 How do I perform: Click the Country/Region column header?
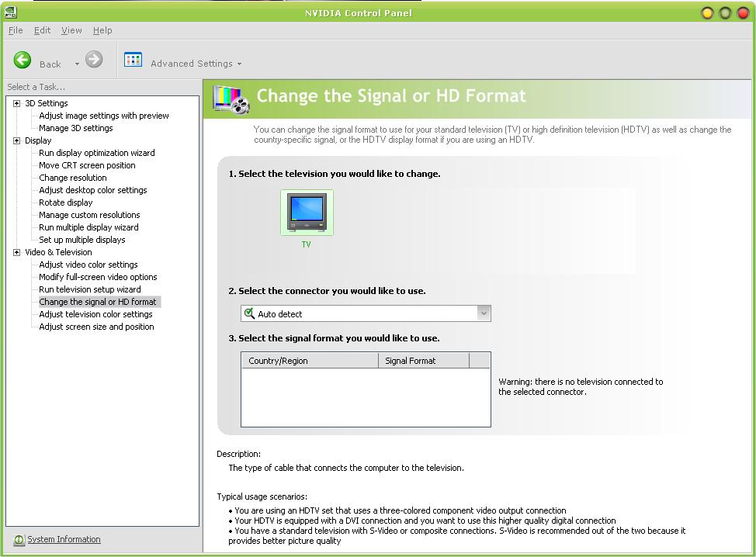pyautogui.click(x=310, y=361)
